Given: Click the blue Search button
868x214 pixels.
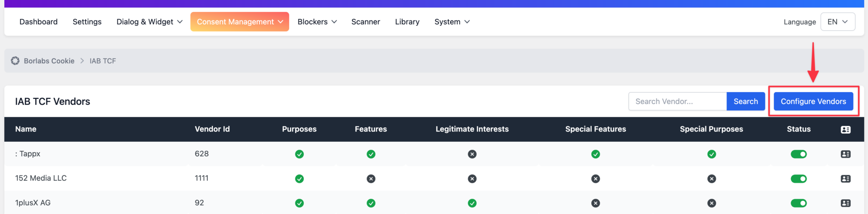Looking at the screenshot, I should pos(746,102).
